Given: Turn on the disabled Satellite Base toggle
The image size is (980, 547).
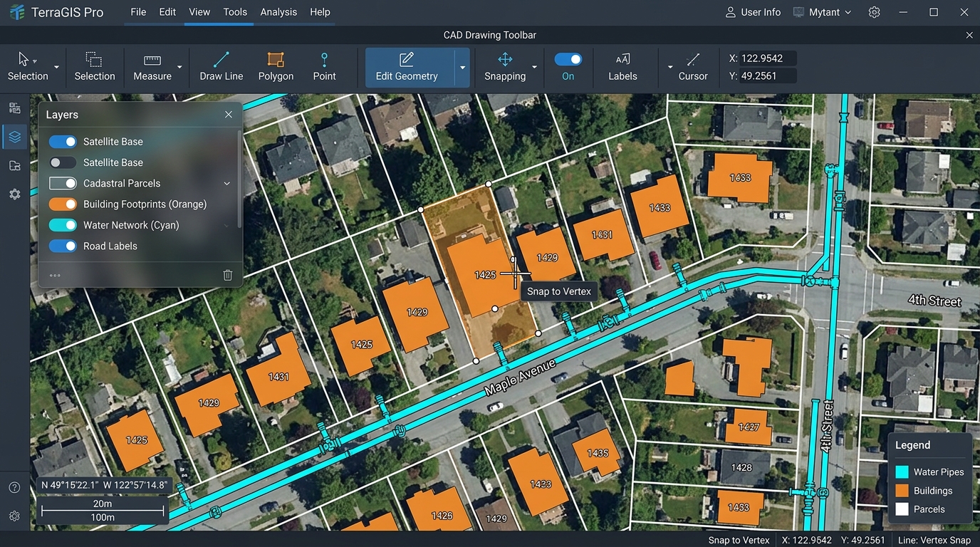Looking at the screenshot, I should 63,162.
